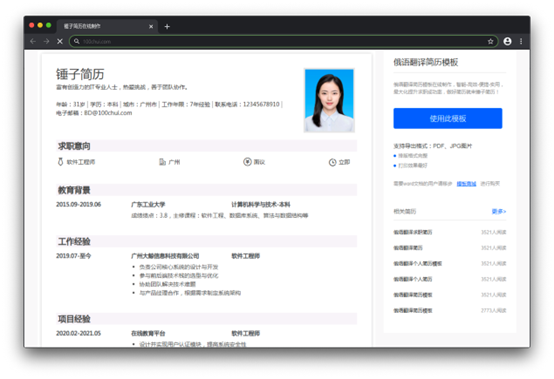Bookmark this page with the star icon

(x=490, y=41)
